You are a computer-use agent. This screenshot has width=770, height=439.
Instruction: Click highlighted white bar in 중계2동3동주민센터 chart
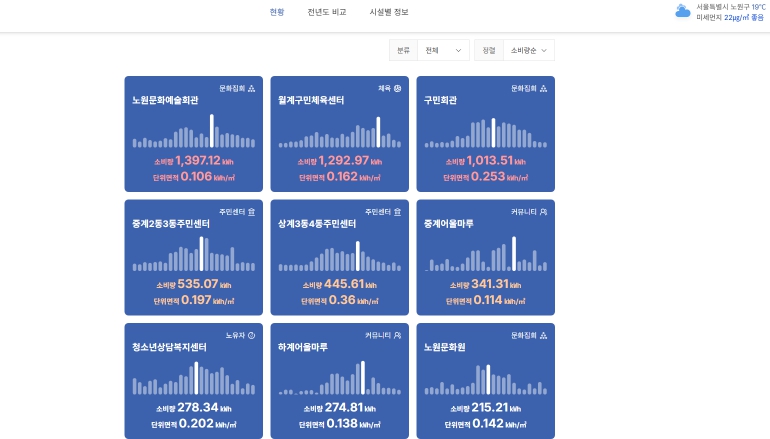pos(201,254)
